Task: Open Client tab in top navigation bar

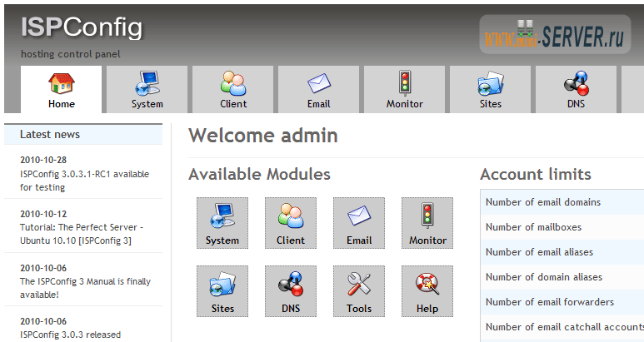Action: [233, 89]
